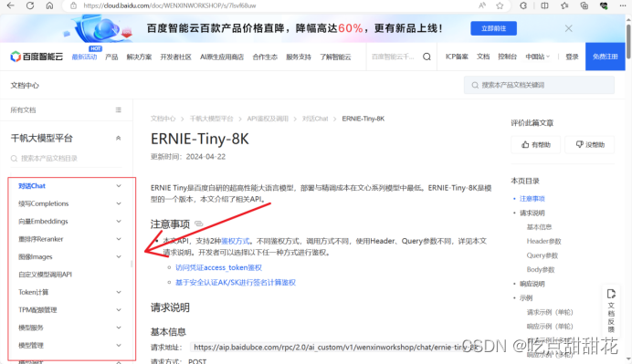
Task: Open 合作生态 menu item
Action: [265, 57]
